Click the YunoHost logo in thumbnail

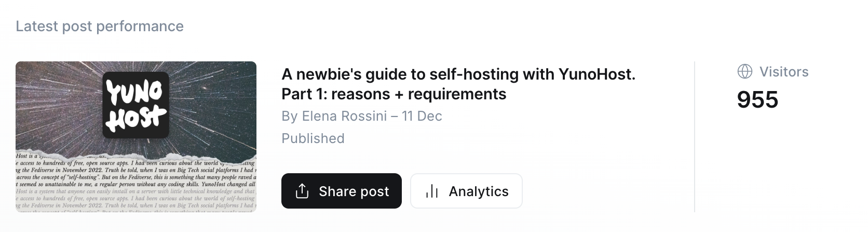pos(135,105)
